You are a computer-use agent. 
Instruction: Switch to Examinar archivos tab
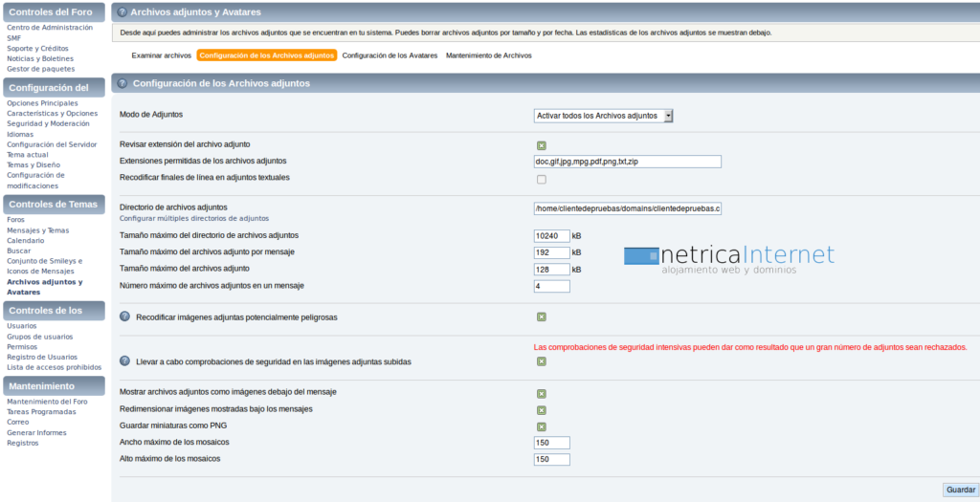[x=161, y=55]
